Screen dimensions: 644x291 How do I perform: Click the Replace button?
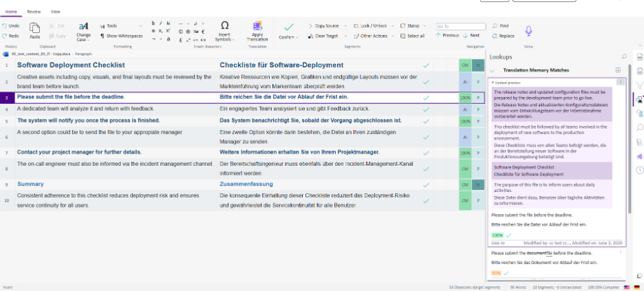[503, 36]
